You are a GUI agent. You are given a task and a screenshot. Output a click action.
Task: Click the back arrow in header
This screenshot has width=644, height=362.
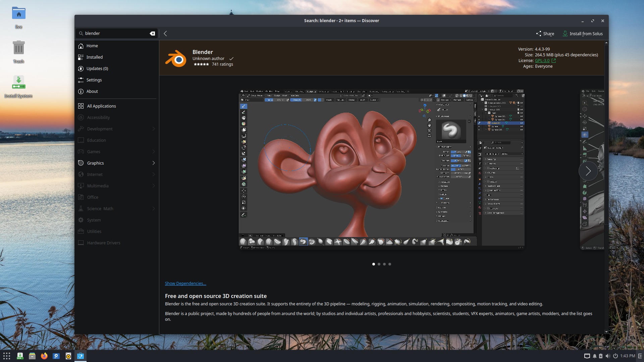point(165,34)
